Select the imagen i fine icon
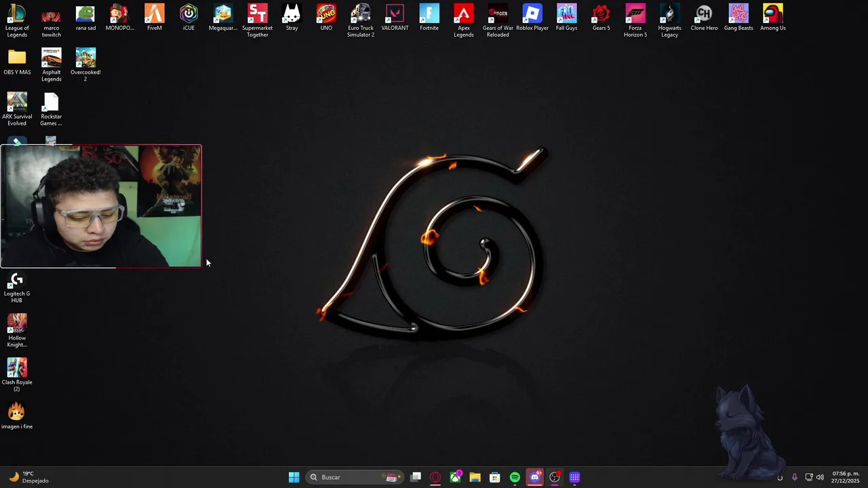The height and width of the screenshot is (488, 868). (17, 415)
